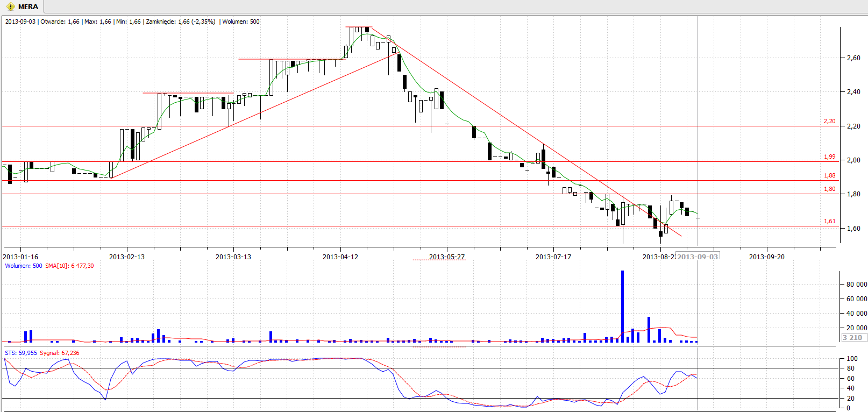This screenshot has width=868, height=412.
Task: Select the SMA[10] volume average label
Action: 69,266
